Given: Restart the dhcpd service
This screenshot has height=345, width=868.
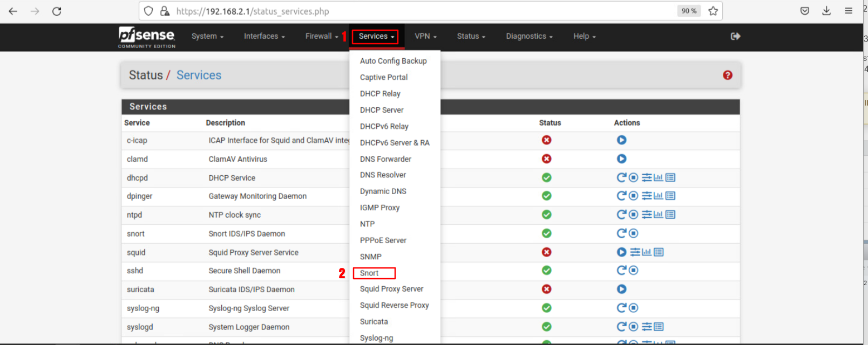Looking at the screenshot, I should (x=621, y=177).
